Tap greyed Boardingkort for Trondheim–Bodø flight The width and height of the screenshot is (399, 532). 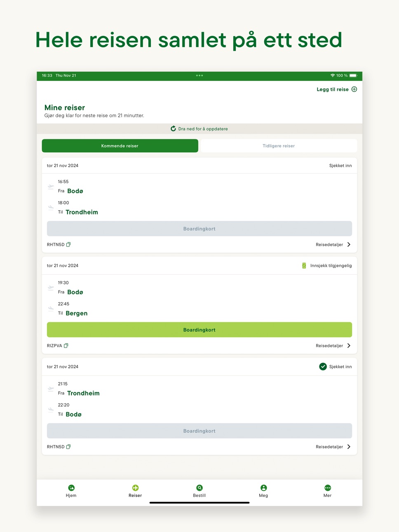[x=199, y=431]
